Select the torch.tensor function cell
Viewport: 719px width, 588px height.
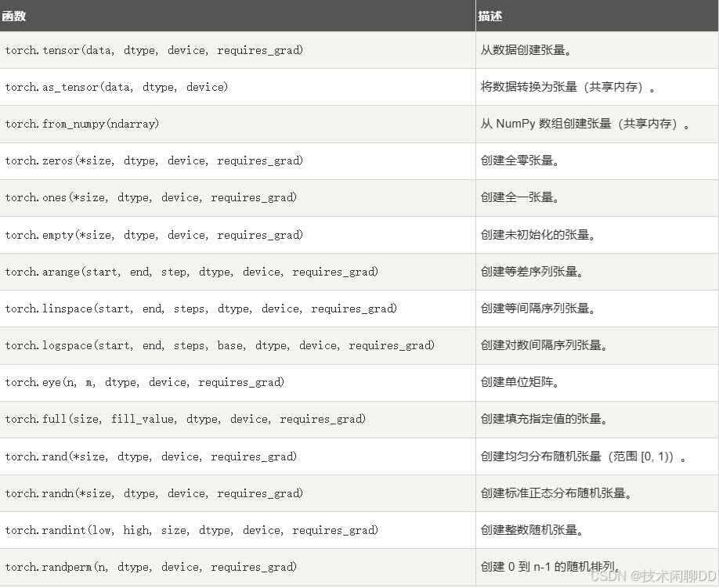click(237, 50)
